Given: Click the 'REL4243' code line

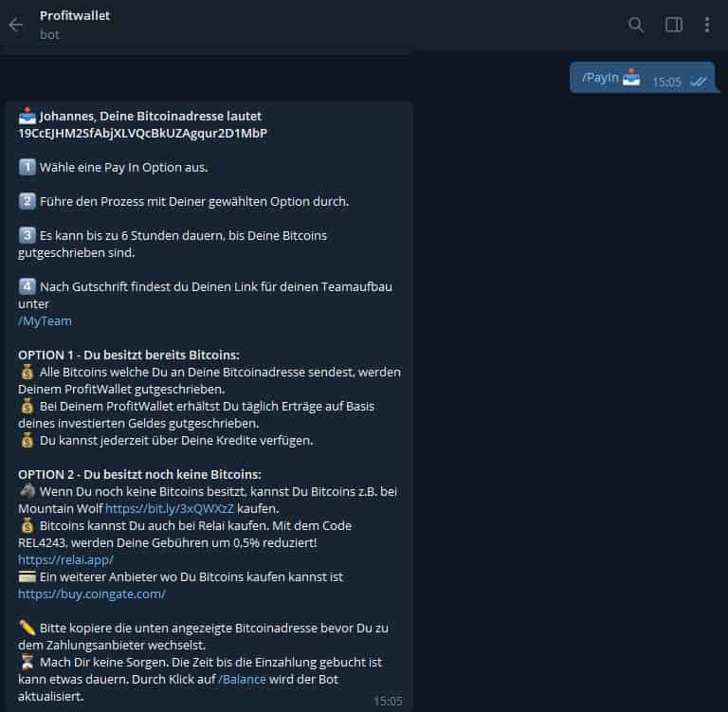Looking at the screenshot, I should click(168, 543).
